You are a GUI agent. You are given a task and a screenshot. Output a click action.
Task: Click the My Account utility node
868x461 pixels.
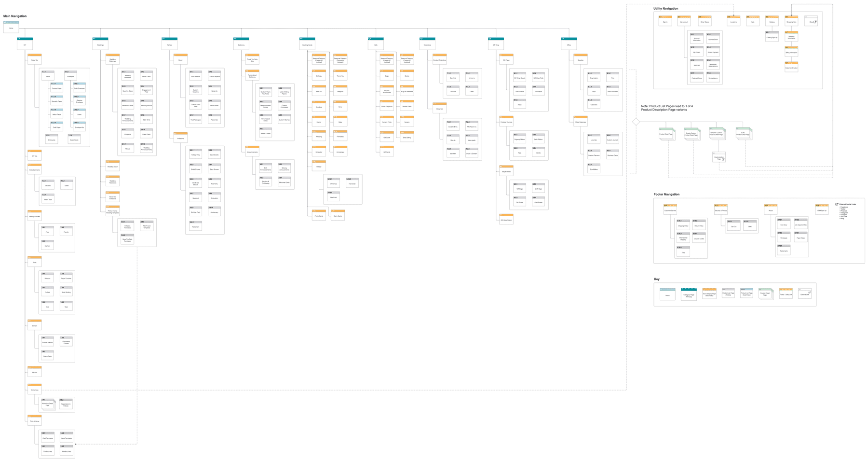(x=684, y=21)
